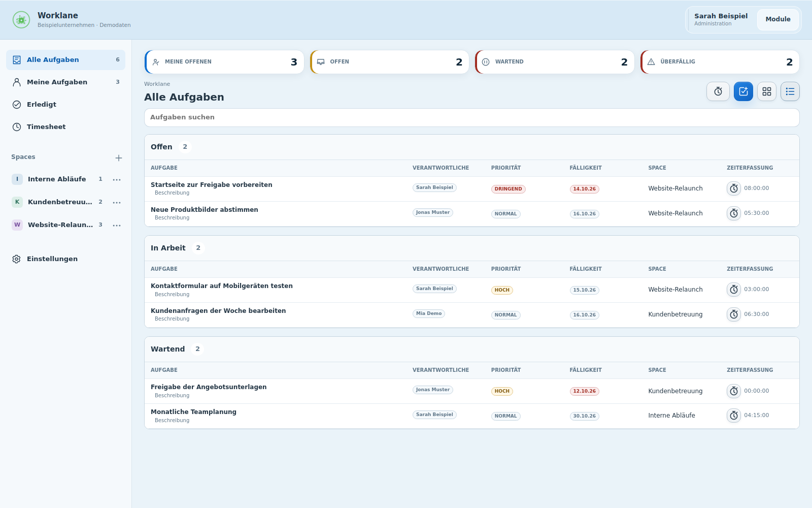
Task: Open options menu for Website-Relaunch space
Action: [x=117, y=226]
